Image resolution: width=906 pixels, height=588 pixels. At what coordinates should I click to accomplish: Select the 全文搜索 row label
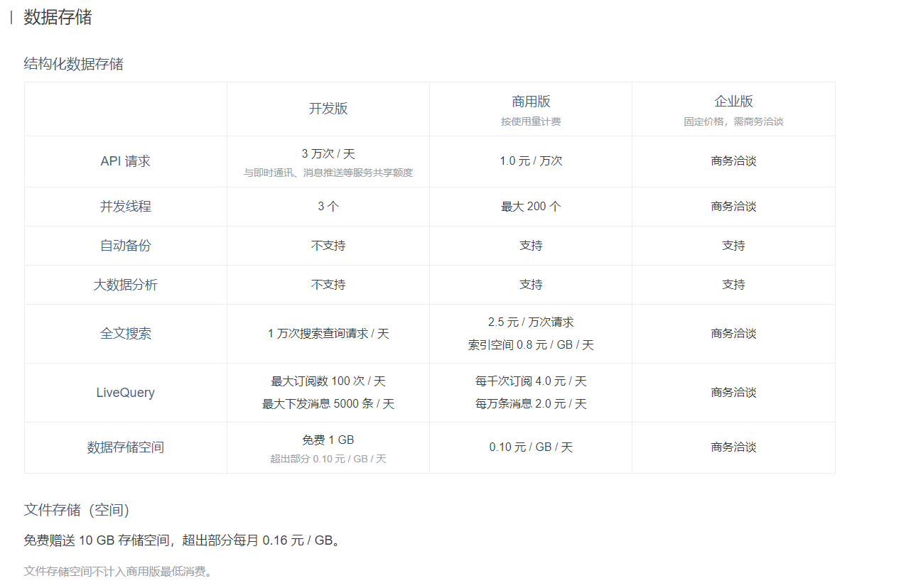pyautogui.click(x=125, y=333)
